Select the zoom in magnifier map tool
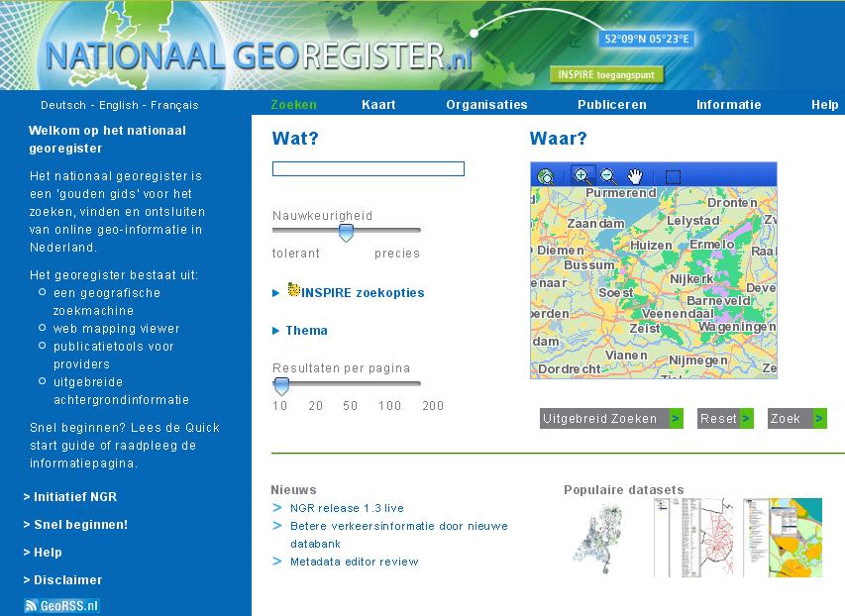Image resolution: width=845 pixels, height=616 pixels. click(582, 175)
